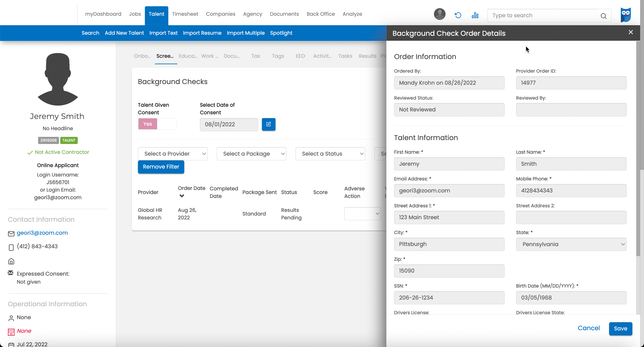Open the Select a Package dropdown

251,154
